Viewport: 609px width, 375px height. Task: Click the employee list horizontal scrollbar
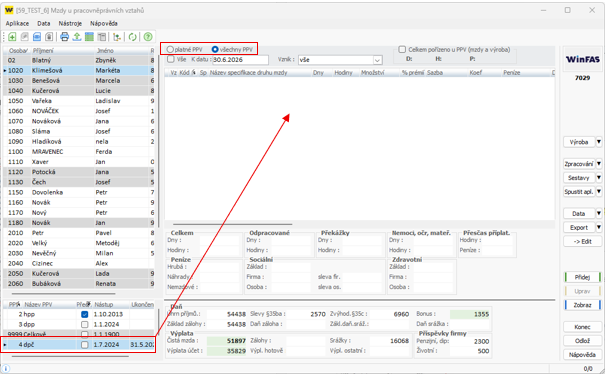(x=64, y=294)
